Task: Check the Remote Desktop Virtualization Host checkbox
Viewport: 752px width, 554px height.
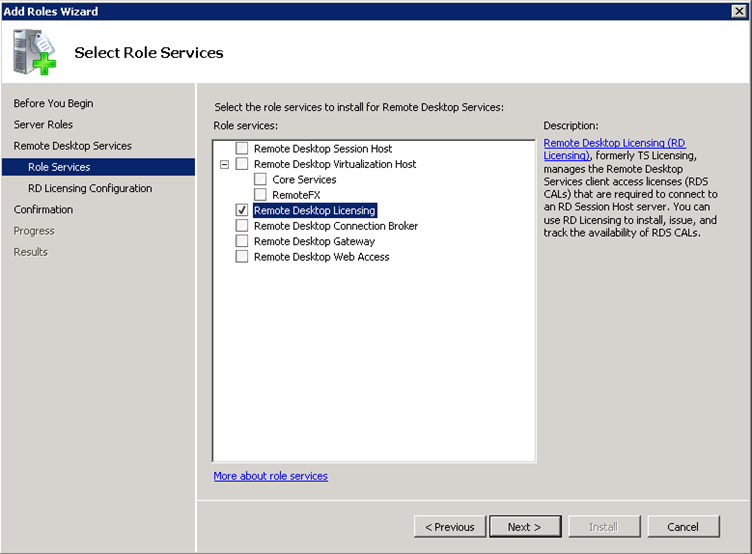Action: tap(242, 164)
